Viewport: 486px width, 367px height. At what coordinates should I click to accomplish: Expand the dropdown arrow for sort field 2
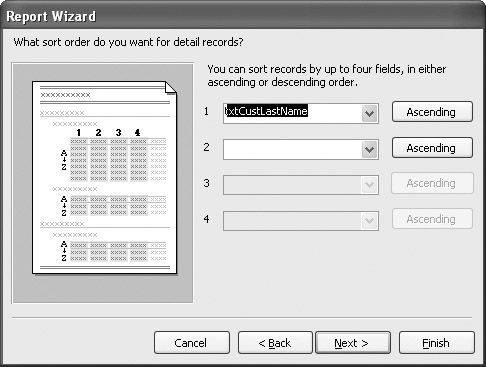(369, 149)
